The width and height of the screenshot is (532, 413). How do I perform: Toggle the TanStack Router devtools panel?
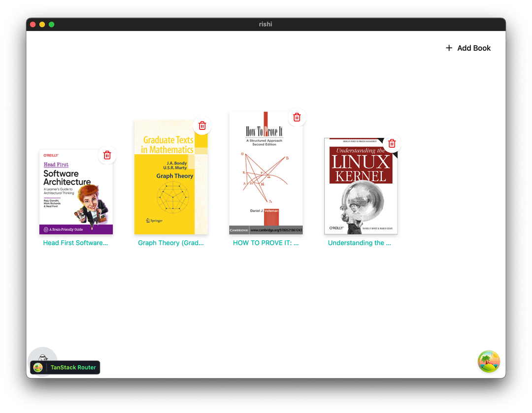pyautogui.click(x=65, y=367)
